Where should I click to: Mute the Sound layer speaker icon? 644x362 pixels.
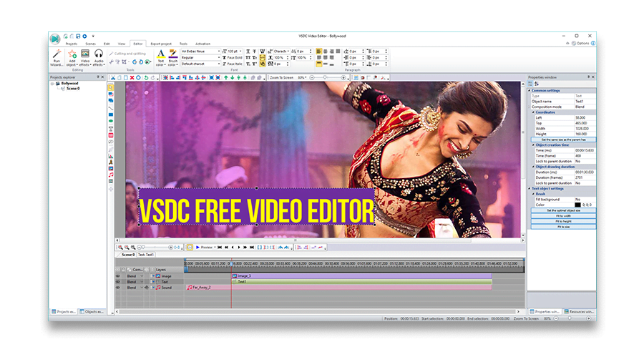point(147,288)
